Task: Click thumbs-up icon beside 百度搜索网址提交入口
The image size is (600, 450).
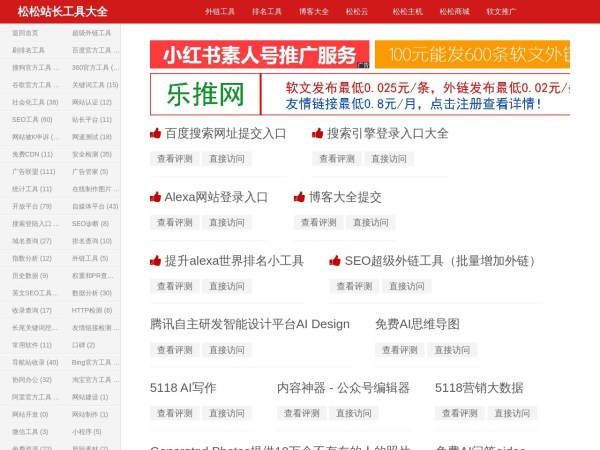Action: click(155, 133)
